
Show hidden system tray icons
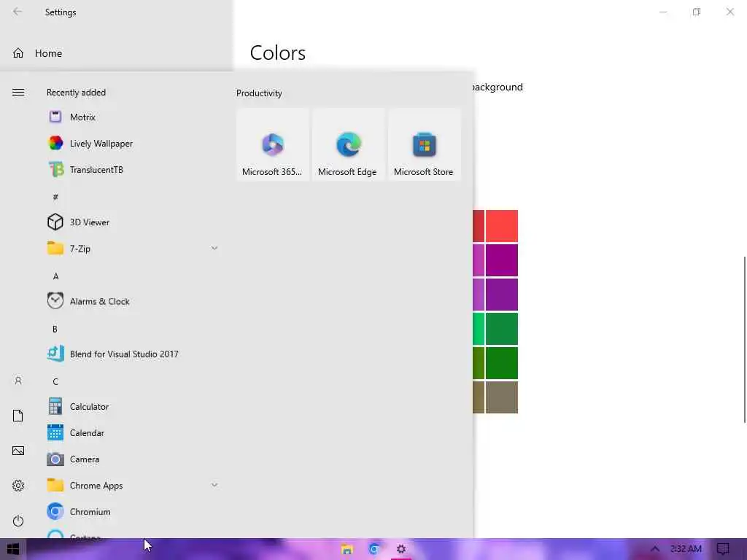(655, 549)
